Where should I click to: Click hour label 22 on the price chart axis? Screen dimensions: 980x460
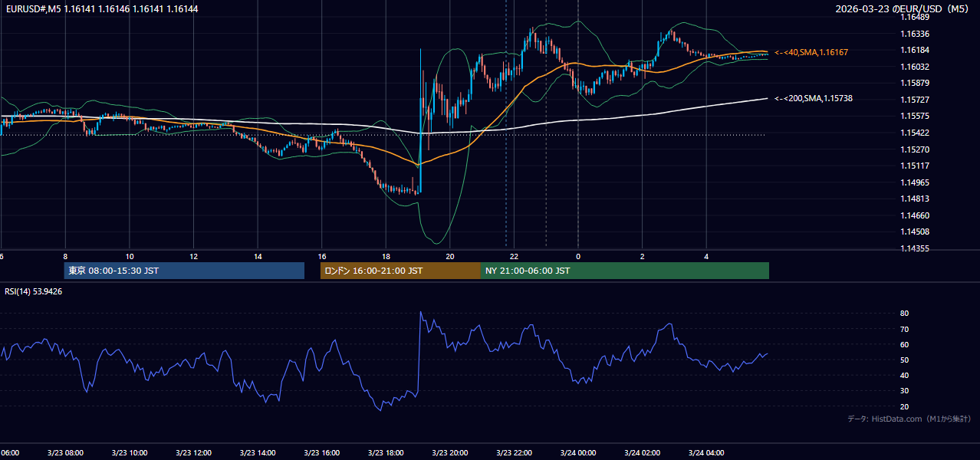tap(514, 256)
